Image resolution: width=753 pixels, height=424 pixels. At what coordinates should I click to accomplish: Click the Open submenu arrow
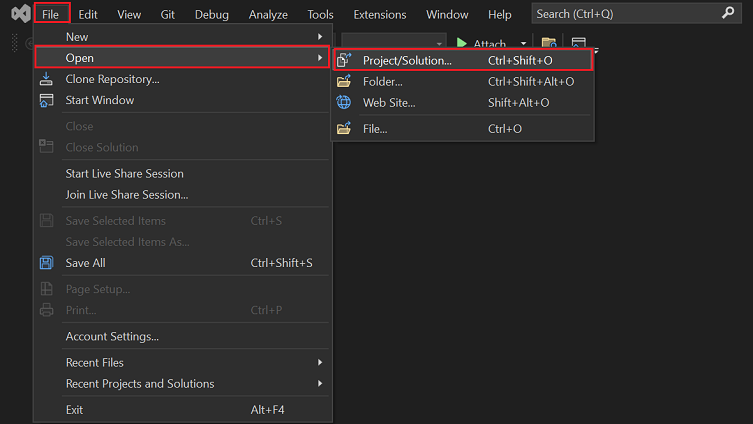(320, 58)
